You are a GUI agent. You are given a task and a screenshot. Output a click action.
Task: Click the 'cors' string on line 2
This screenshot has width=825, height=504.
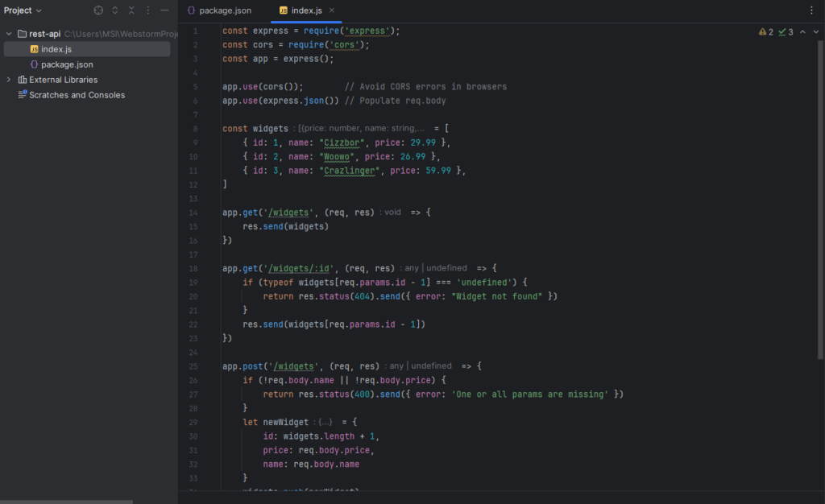345,44
